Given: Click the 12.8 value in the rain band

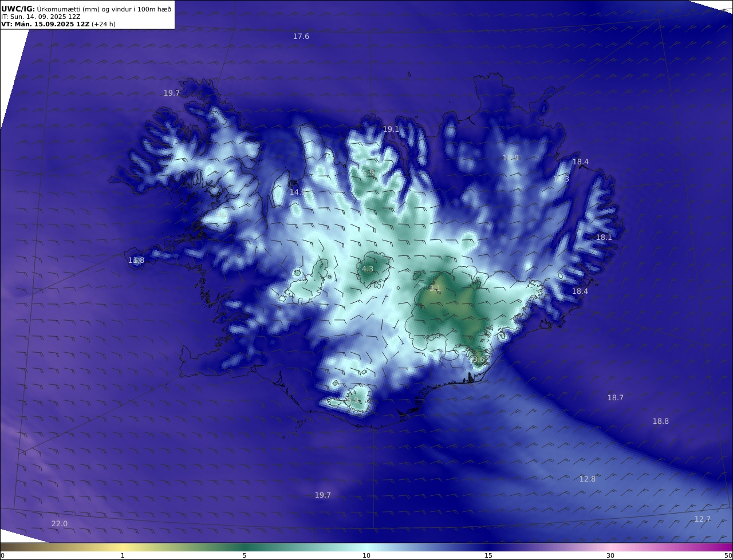Looking at the screenshot, I should coord(588,479).
